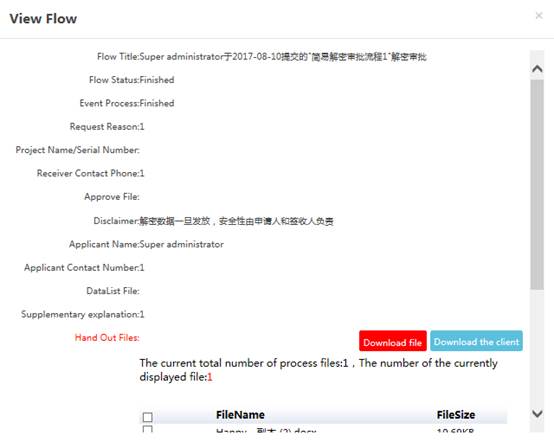
Task: Click the vertical scrollbar thumb
Action: (x=537, y=184)
